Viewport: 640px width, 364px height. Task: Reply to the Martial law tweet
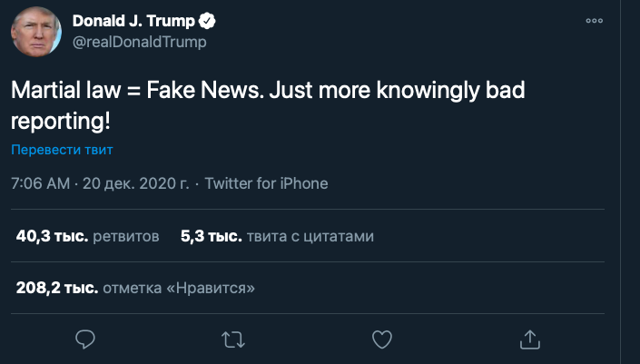[85, 339]
